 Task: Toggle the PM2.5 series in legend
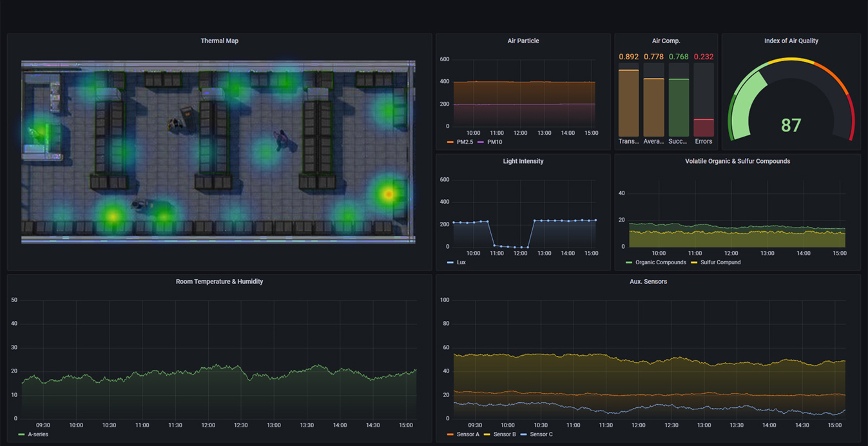coord(464,142)
